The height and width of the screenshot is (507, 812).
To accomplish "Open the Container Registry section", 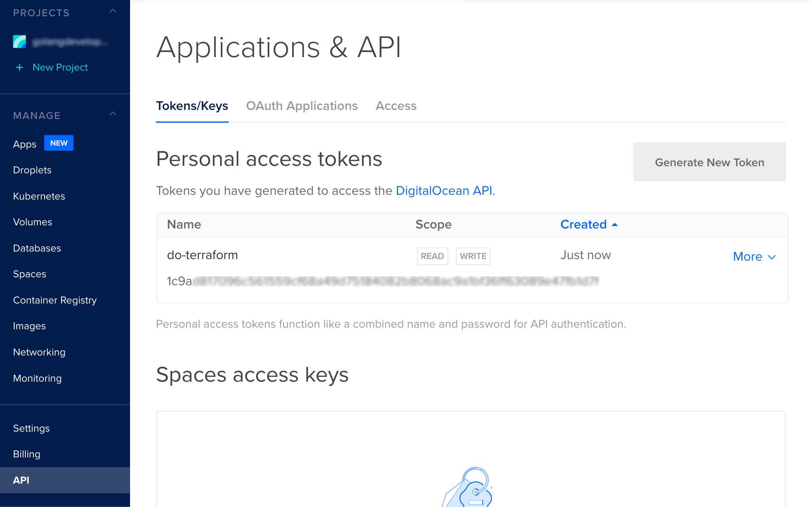I will (x=55, y=300).
